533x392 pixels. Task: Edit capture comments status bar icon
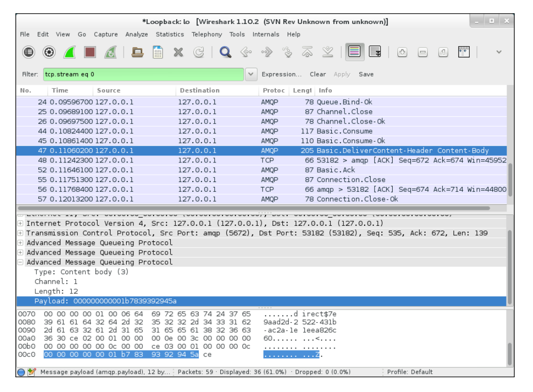point(31,372)
